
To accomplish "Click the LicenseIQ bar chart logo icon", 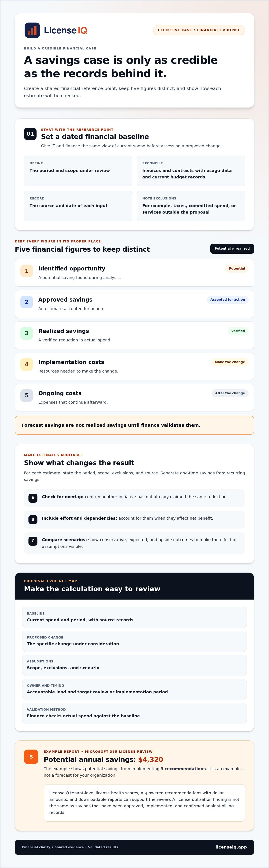I will pyautogui.click(x=32, y=30).
